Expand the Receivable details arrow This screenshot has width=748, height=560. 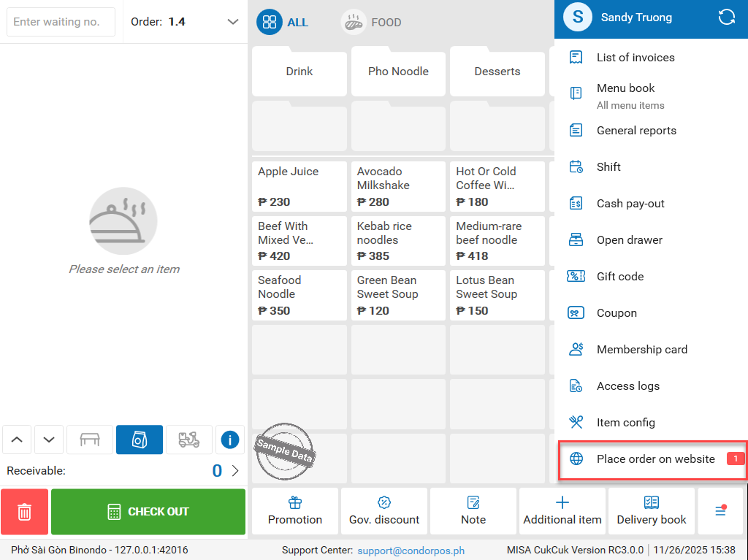click(235, 471)
